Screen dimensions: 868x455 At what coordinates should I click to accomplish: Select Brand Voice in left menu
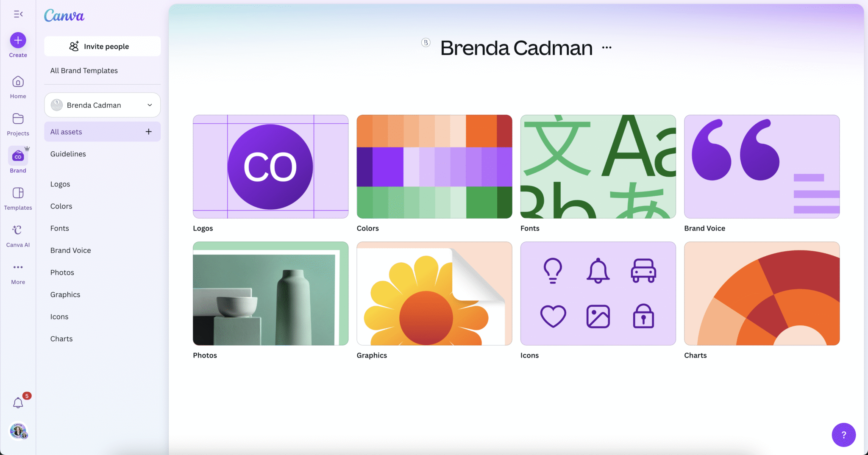click(70, 250)
